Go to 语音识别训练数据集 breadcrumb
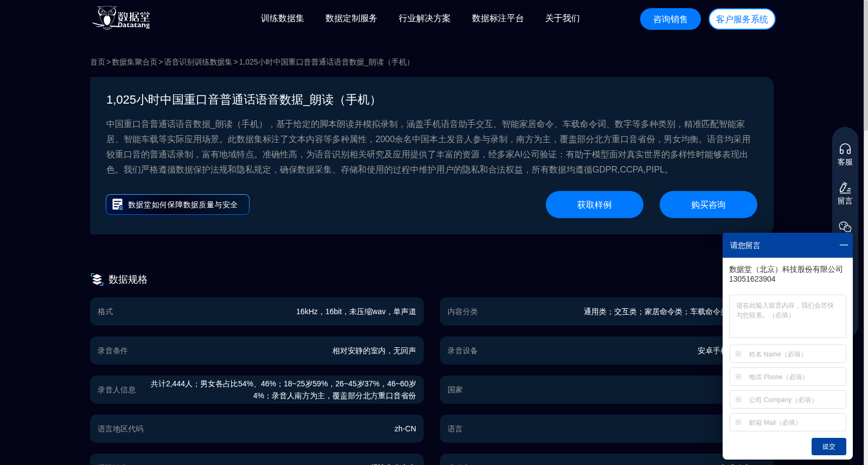This screenshot has height=465, width=868. point(198,62)
